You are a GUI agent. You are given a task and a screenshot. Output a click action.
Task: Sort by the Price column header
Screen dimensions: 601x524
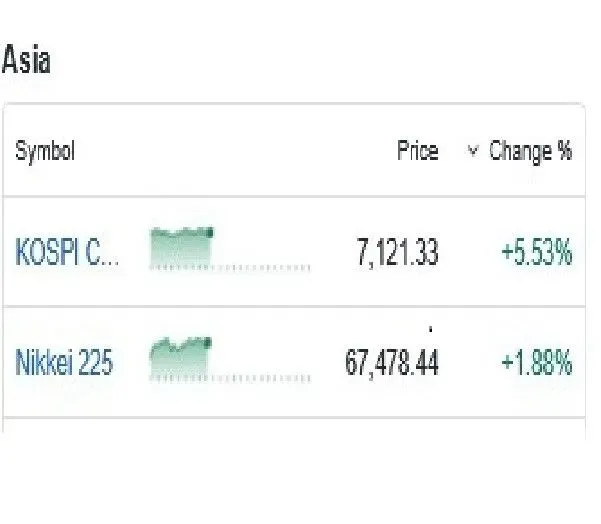[x=418, y=151]
